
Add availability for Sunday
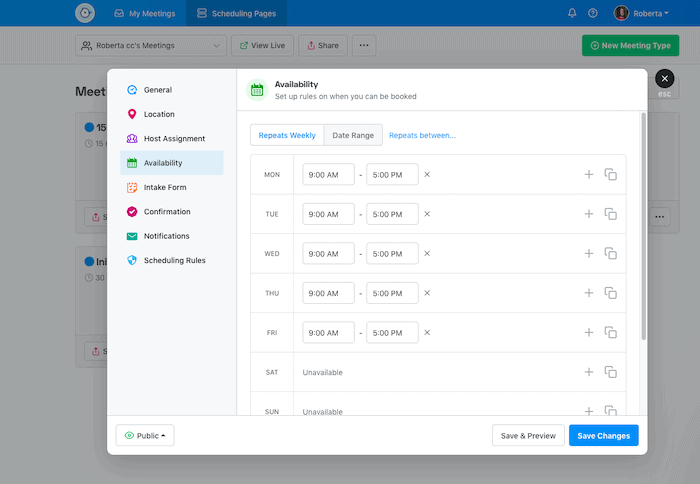(x=589, y=411)
